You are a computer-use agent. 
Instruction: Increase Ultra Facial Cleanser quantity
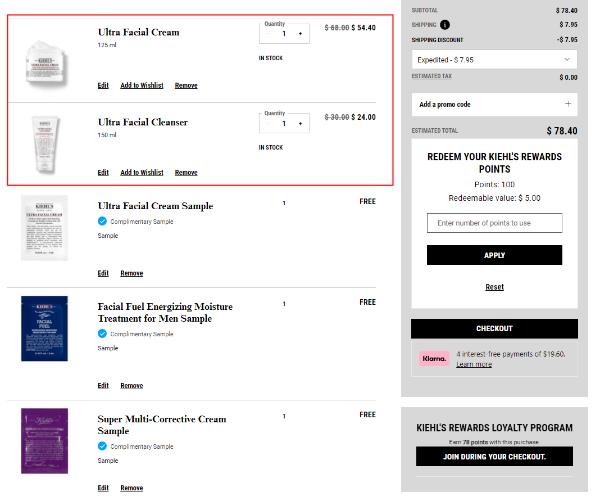(299, 124)
